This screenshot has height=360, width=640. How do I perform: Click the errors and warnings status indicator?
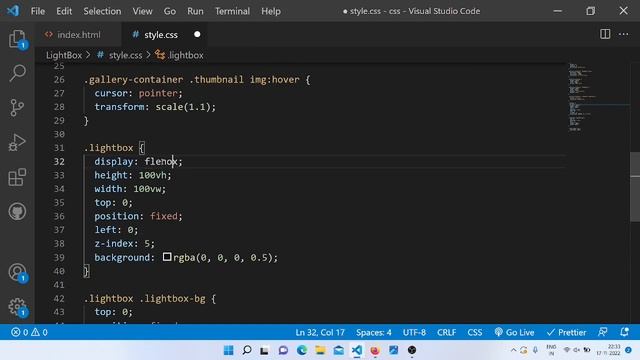click(29, 332)
